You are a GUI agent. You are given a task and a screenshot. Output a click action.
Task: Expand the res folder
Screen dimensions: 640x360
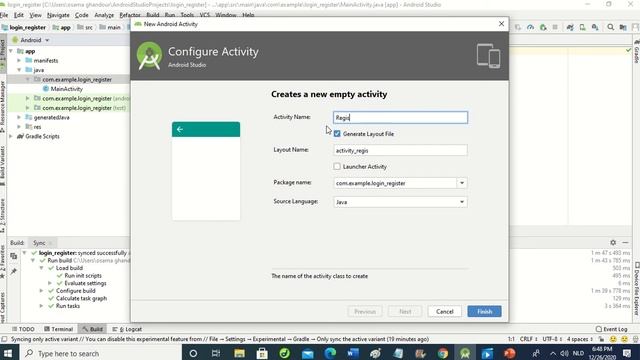pyautogui.click(x=19, y=127)
